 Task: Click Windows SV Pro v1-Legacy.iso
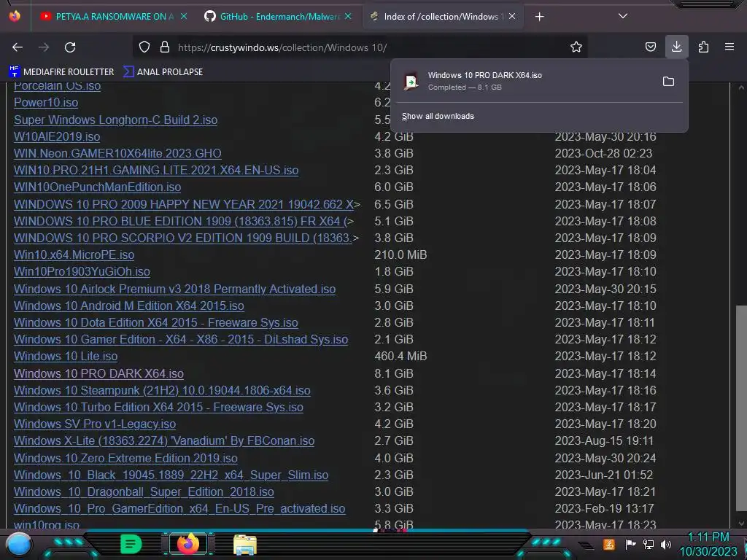tap(95, 424)
